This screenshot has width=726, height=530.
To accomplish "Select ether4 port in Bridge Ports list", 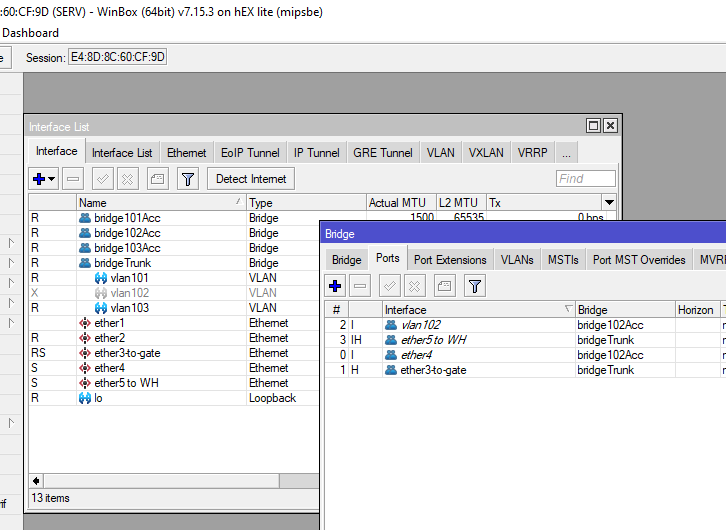I will tap(525, 355).
